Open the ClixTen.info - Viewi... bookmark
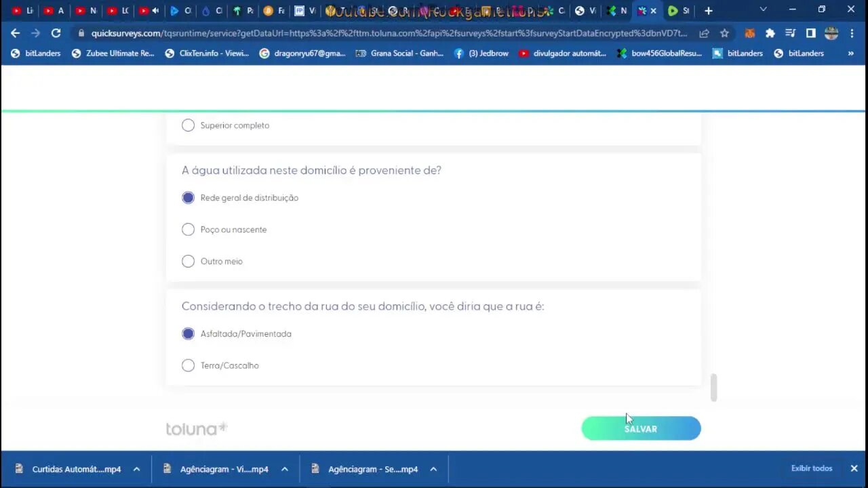Image resolution: width=868 pixels, height=488 pixels. (x=207, y=53)
